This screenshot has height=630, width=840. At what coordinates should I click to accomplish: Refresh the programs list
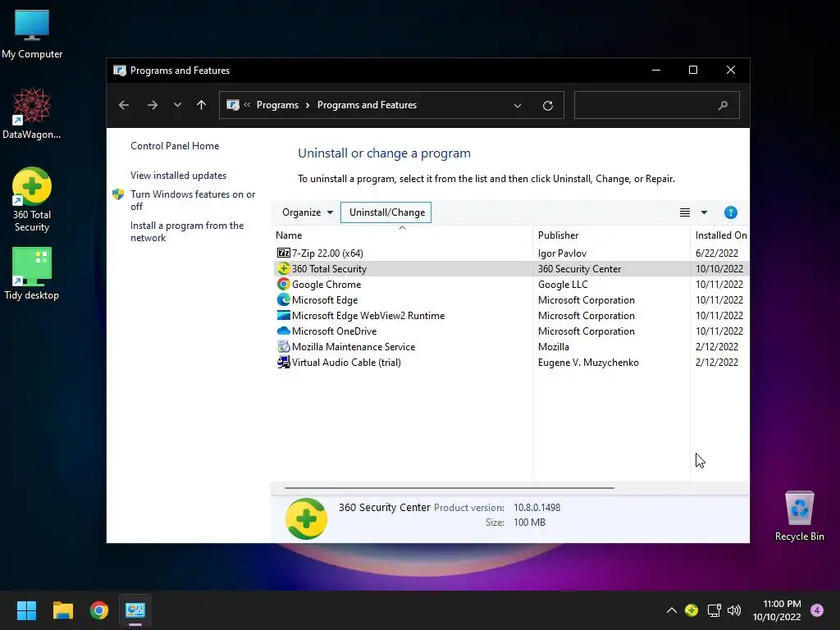(x=547, y=106)
